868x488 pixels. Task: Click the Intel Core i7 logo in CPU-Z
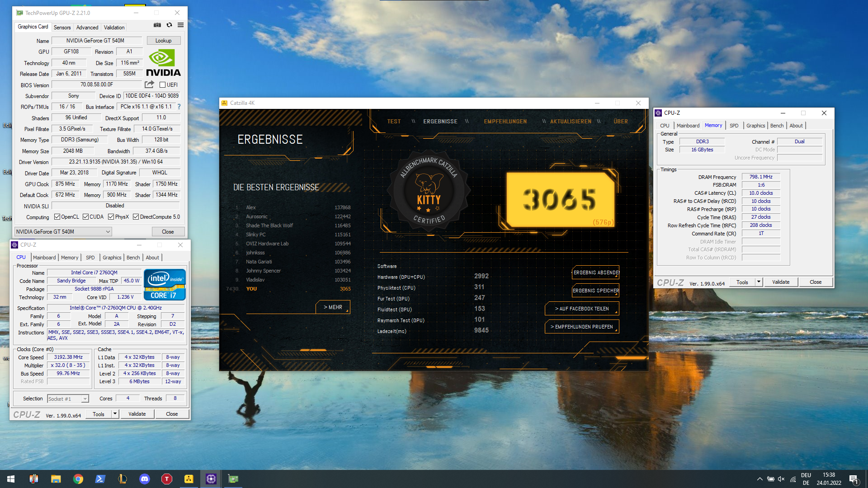point(165,285)
